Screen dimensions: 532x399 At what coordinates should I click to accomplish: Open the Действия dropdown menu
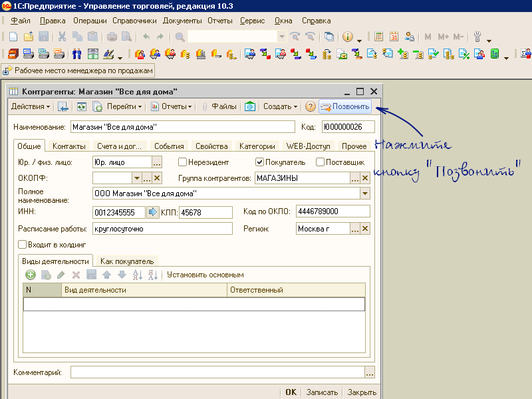click(31, 106)
